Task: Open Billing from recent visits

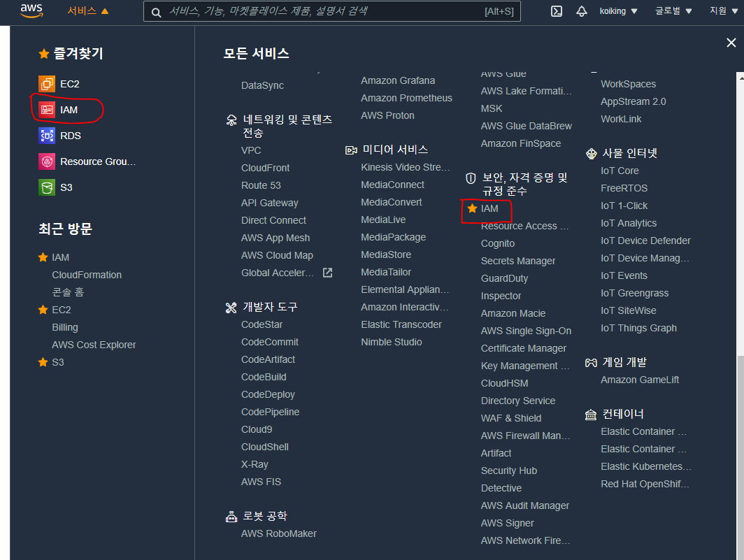Action: [65, 327]
